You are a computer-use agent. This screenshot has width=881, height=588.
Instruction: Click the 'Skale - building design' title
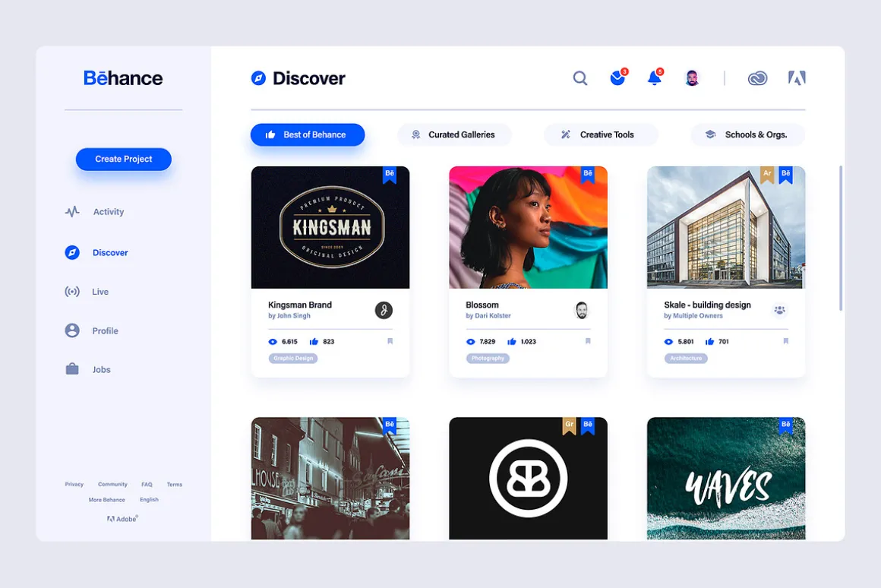(x=707, y=305)
